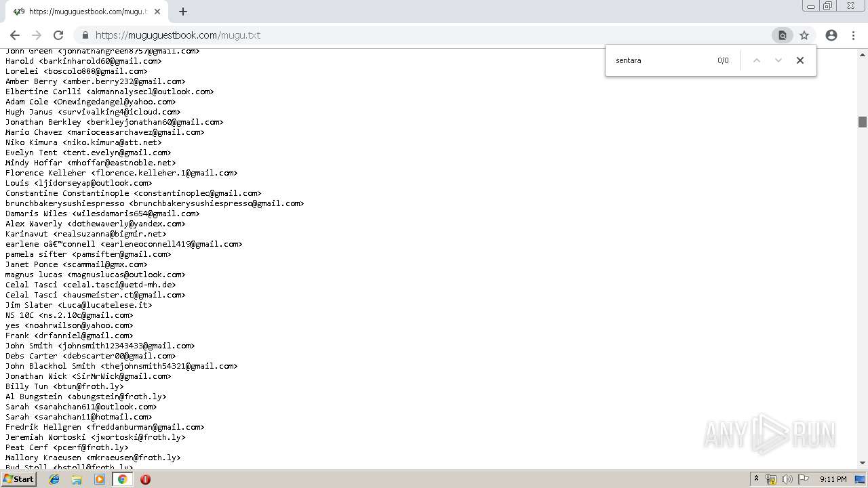The height and width of the screenshot is (488, 868).
Task: Click the 'Niko Kimura' line
Action: pos(83,142)
